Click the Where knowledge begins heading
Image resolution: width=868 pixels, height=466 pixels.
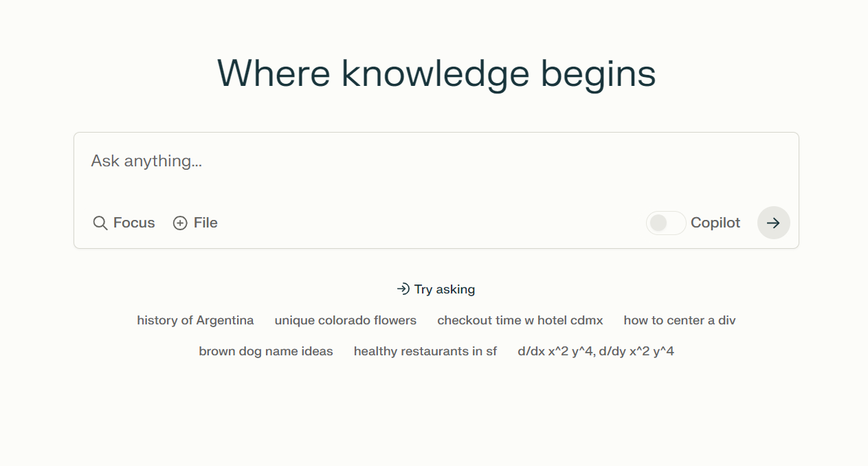tap(436, 73)
